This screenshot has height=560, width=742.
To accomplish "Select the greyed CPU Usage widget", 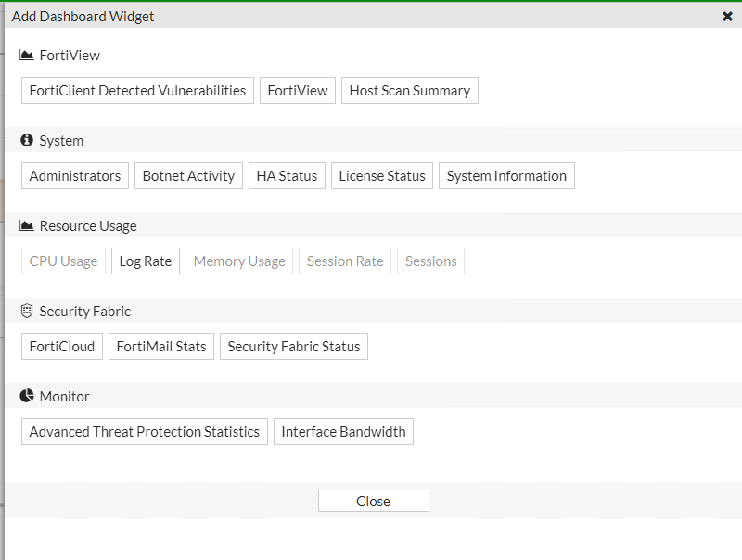I will click(x=63, y=261).
